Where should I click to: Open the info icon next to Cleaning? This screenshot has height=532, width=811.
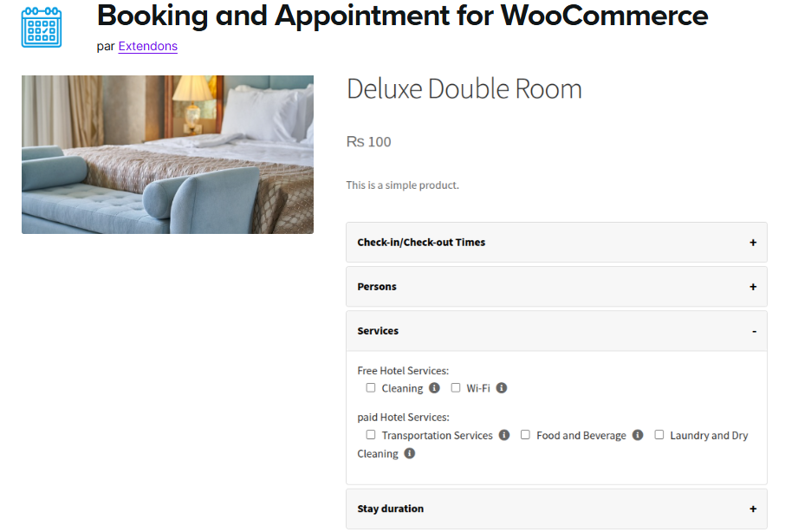pyautogui.click(x=434, y=388)
